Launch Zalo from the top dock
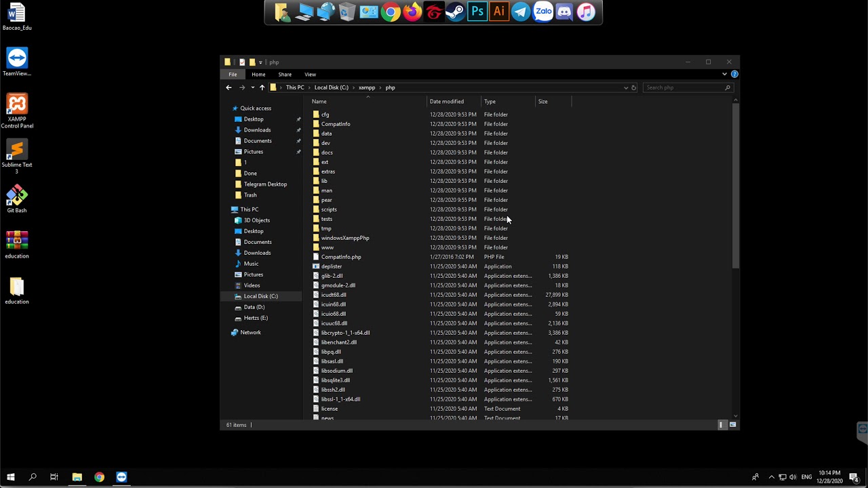 pos(542,12)
